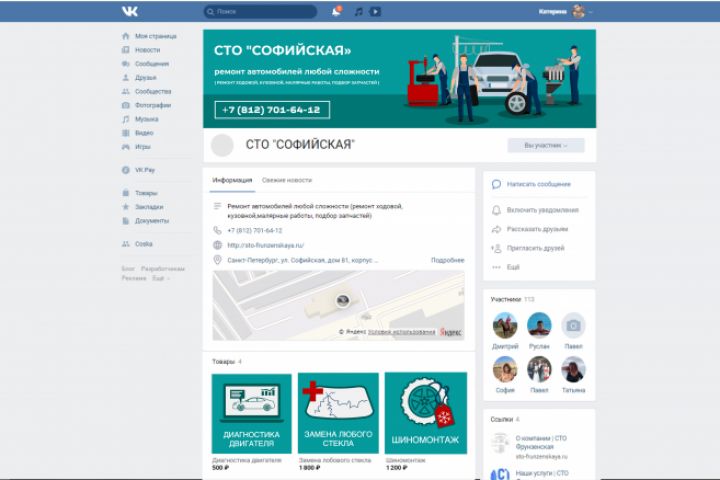Open the Вы участник dropdown button

point(546,145)
